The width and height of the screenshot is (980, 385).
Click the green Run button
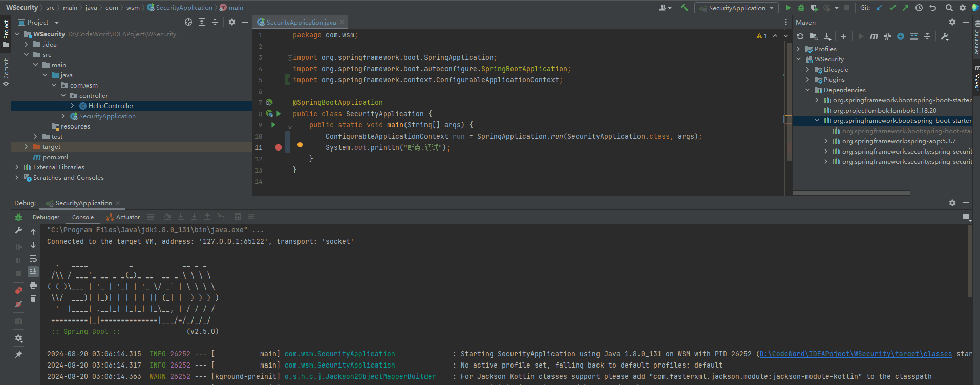[x=788, y=8]
